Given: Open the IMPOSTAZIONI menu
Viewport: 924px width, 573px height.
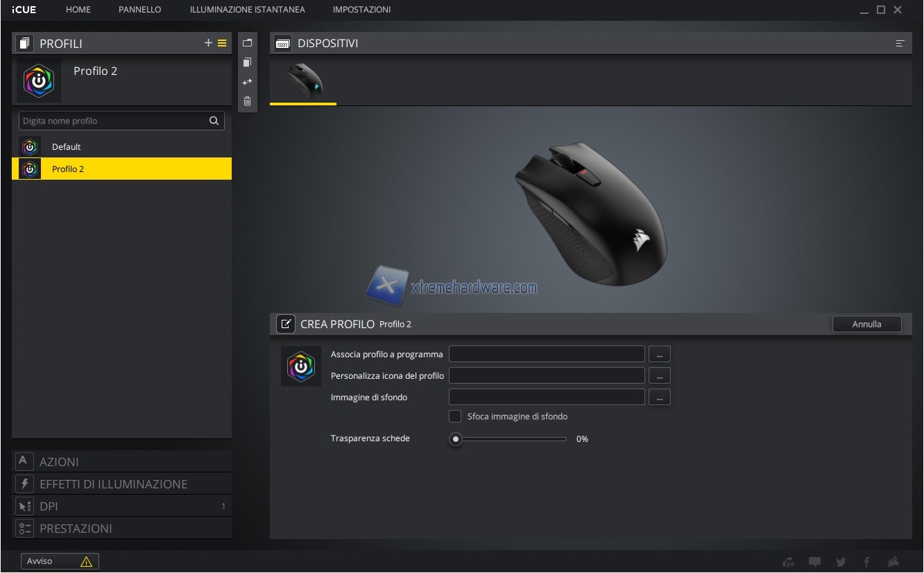Looking at the screenshot, I should [361, 10].
